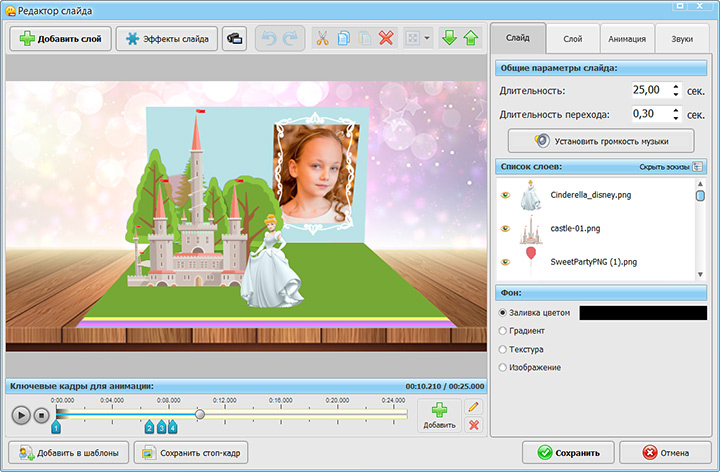Click the Длительность перехода value field
This screenshot has width=720, height=472.
651,114
